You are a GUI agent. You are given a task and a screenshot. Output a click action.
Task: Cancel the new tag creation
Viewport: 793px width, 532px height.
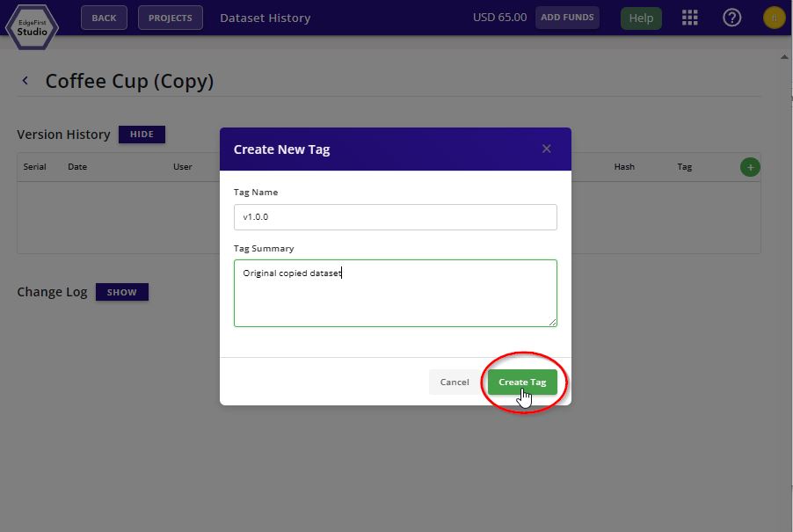(x=454, y=382)
